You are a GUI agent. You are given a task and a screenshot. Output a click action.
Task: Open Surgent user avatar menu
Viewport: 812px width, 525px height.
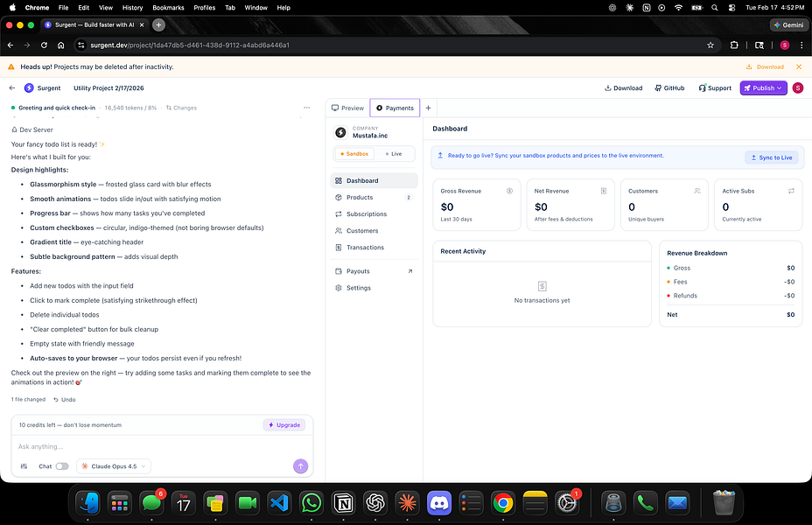(x=797, y=88)
